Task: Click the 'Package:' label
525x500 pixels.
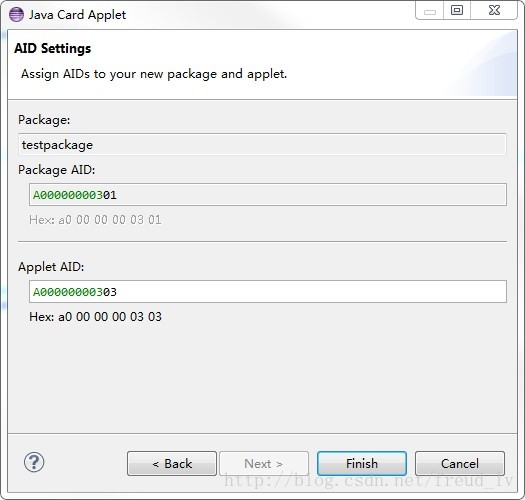Action: pos(44,120)
